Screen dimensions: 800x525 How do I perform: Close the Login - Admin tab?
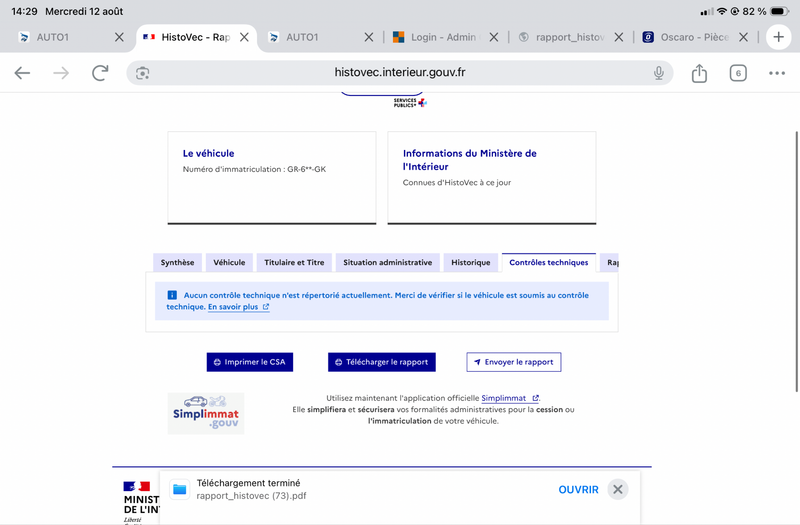[x=493, y=37]
